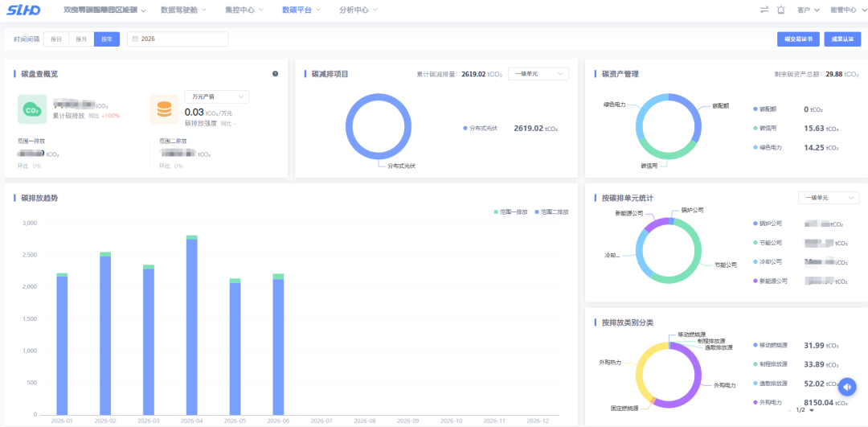Toggle 锅炉公司 legend item
The image size is (868, 427).
pos(768,224)
